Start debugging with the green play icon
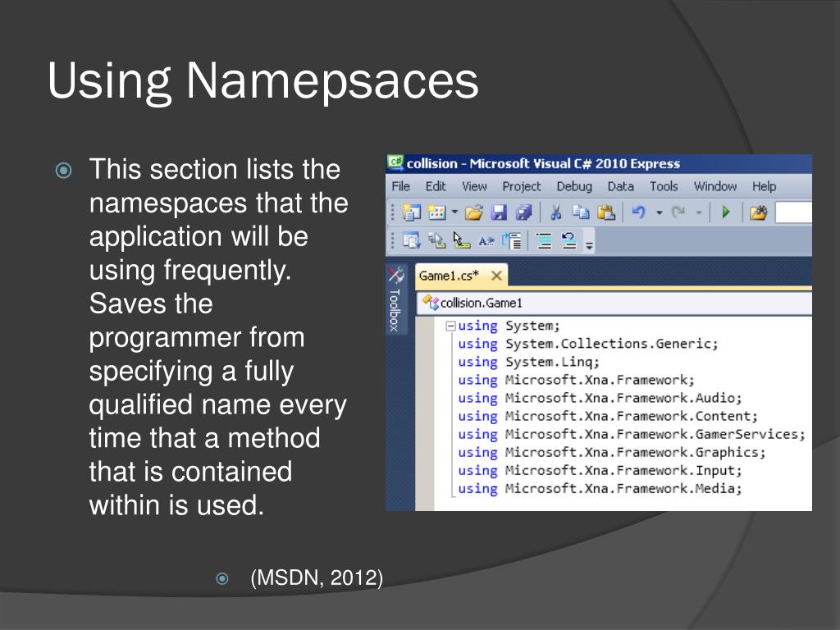 [x=726, y=212]
